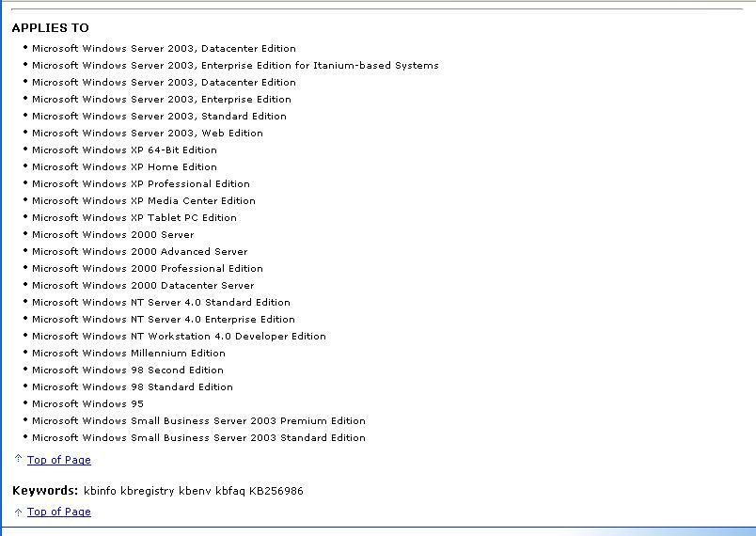Image resolution: width=756 pixels, height=536 pixels.
Task: Click Microsoft Windows XP Professional Edition
Action: 141,183
